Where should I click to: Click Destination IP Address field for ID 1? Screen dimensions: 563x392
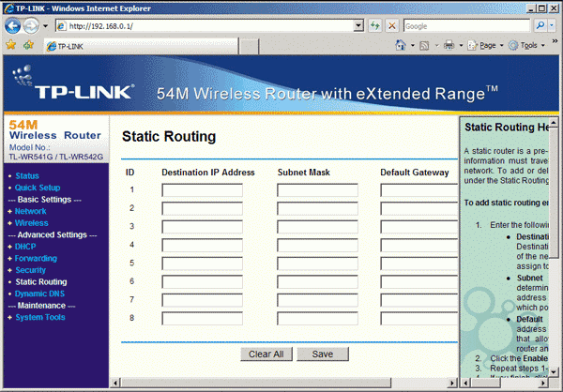click(x=202, y=190)
